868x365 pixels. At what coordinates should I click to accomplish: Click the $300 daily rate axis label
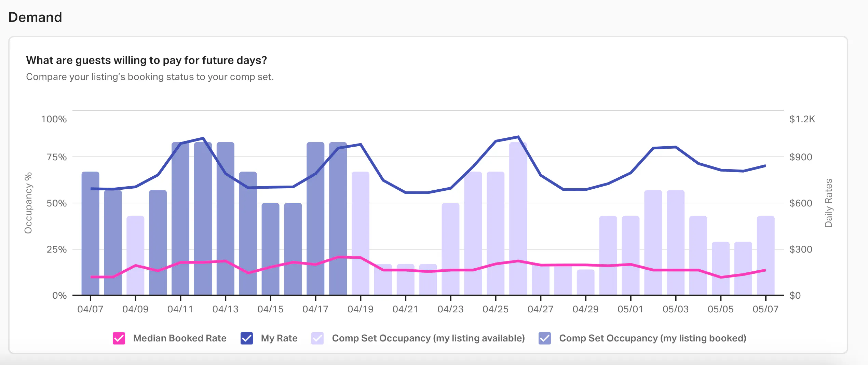(x=801, y=249)
